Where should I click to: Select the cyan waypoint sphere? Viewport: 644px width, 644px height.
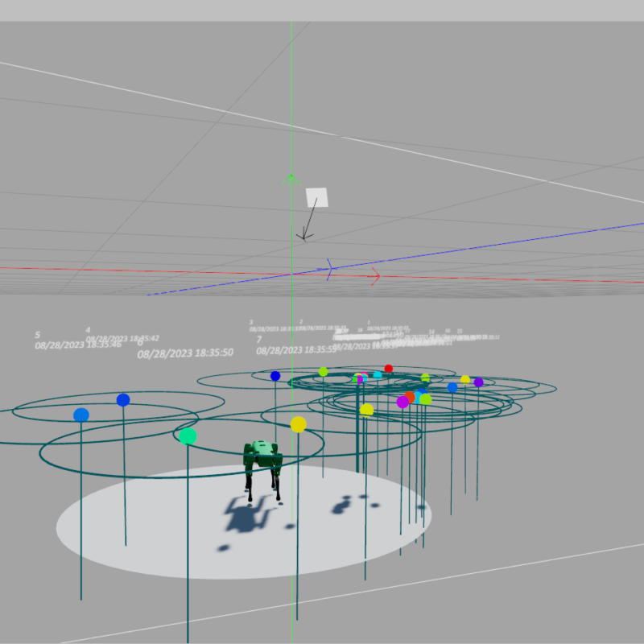point(378,374)
